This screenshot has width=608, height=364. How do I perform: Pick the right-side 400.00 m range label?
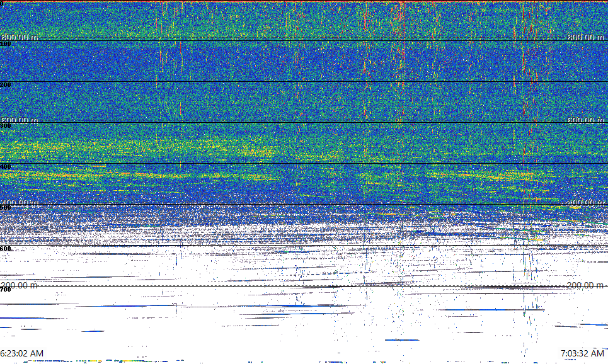[x=586, y=203]
